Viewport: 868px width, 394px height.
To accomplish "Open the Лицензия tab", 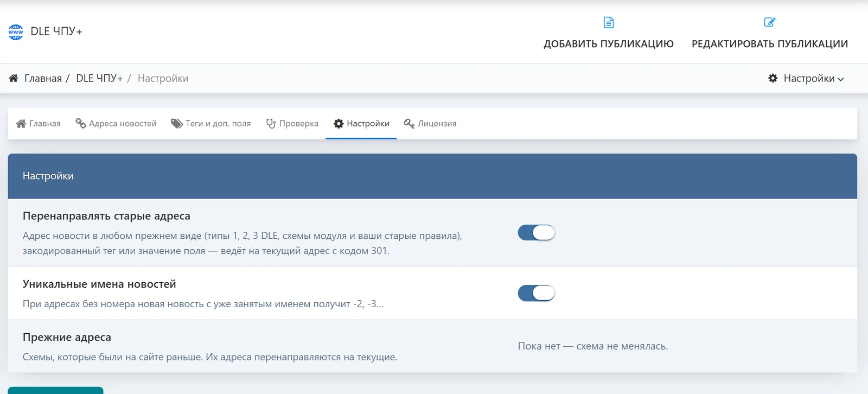I will pyautogui.click(x=430, y=124).
